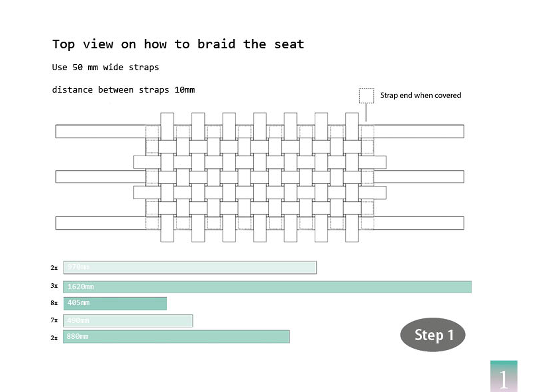This screenshot has width=555, height=392.
Task: Select the 880mm strap bar
Action: point(176,337)
